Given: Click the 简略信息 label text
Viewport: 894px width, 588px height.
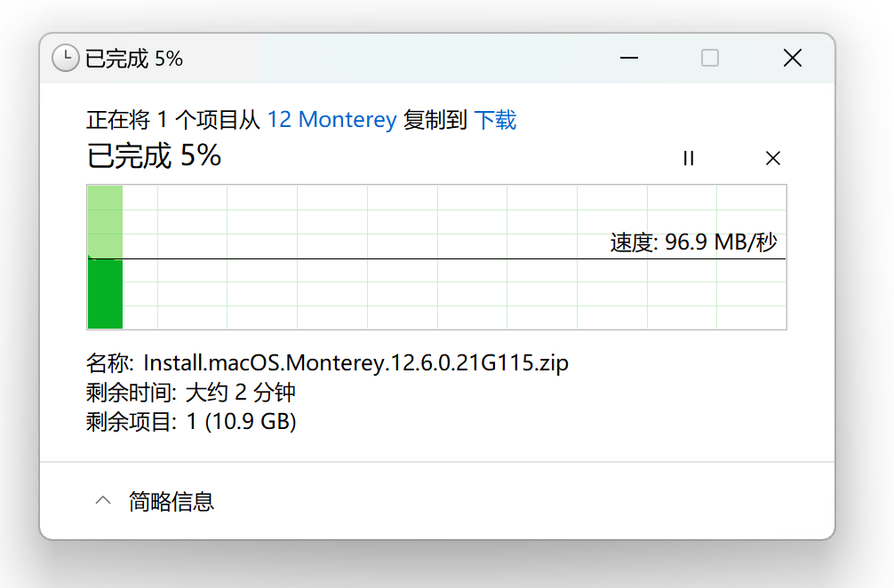Looking at the screenshot, I should tap(172, 501).
